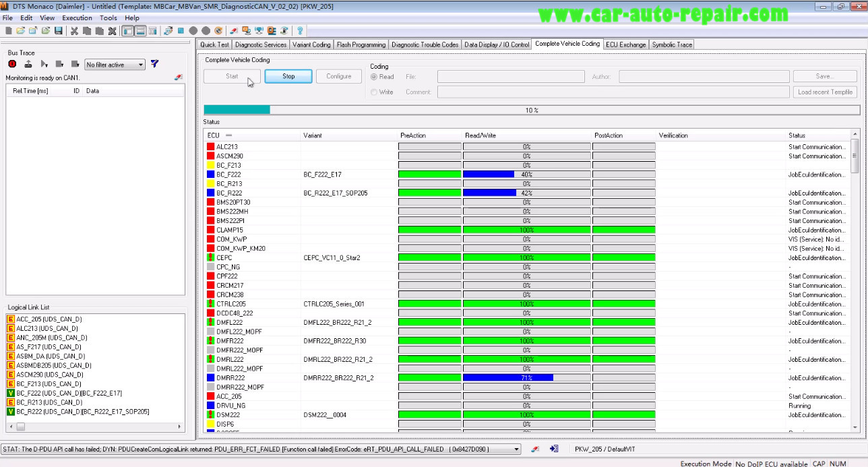Viewport: 868px width, 467px height.
Task: Switch to the Quick Test tab
Action: (215, 44)
